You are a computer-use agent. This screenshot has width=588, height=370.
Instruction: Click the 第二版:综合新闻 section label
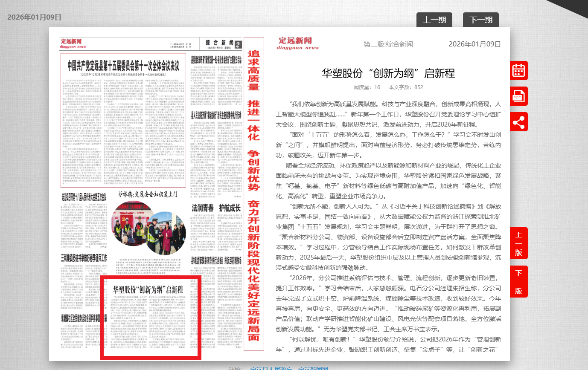point(388,44)
